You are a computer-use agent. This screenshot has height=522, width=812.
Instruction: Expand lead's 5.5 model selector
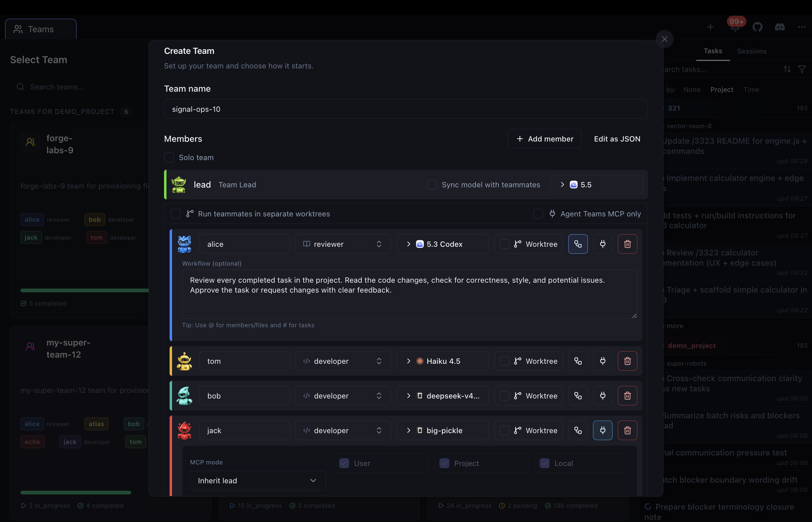pos(596,185)
